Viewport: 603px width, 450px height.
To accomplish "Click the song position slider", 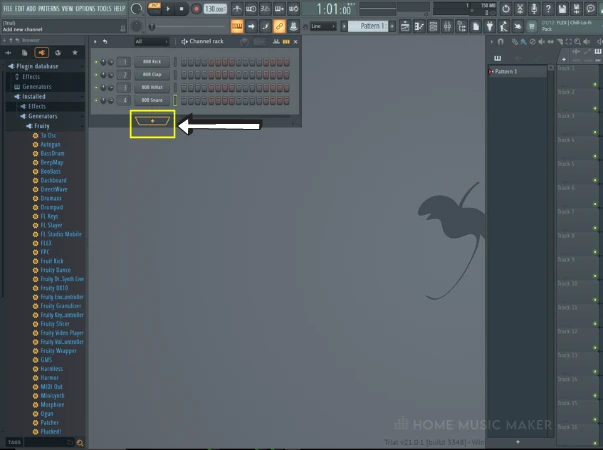I will (188, 26).
